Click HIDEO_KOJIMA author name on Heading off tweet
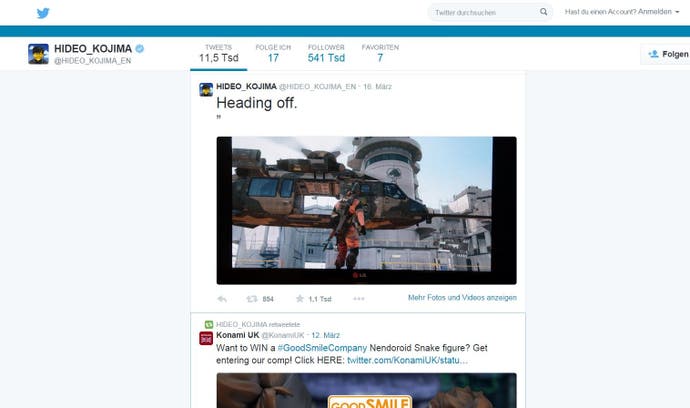 pyautogui.click(x=246, y=86)
